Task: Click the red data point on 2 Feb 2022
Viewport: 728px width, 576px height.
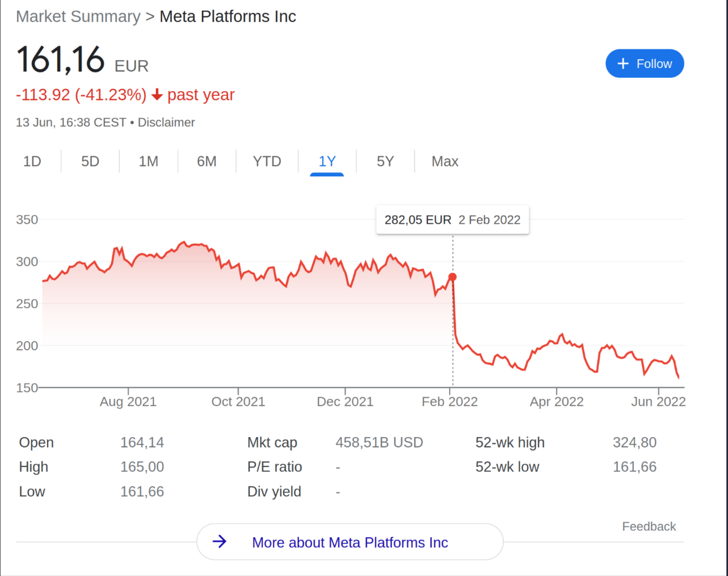Action: click(x=453, y=277)
